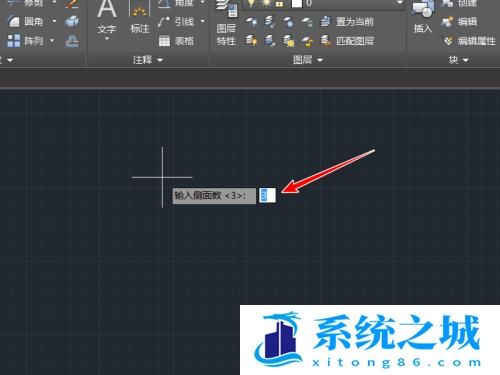Click the white layer color swatch

click(x=297, y=4)
